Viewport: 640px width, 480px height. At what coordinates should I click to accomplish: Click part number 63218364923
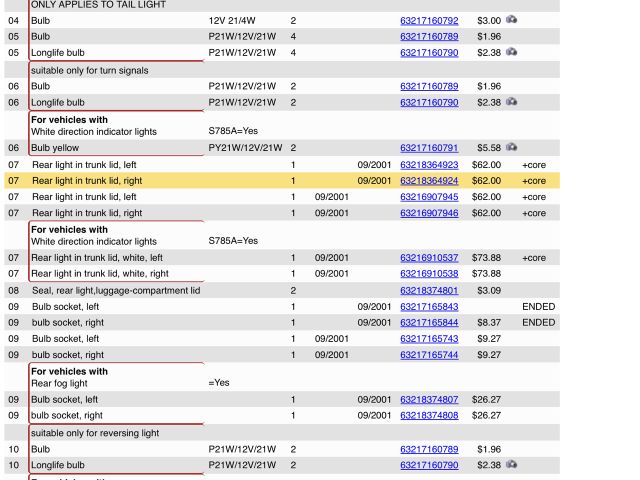pyautogui.click(x=429, y=165)
